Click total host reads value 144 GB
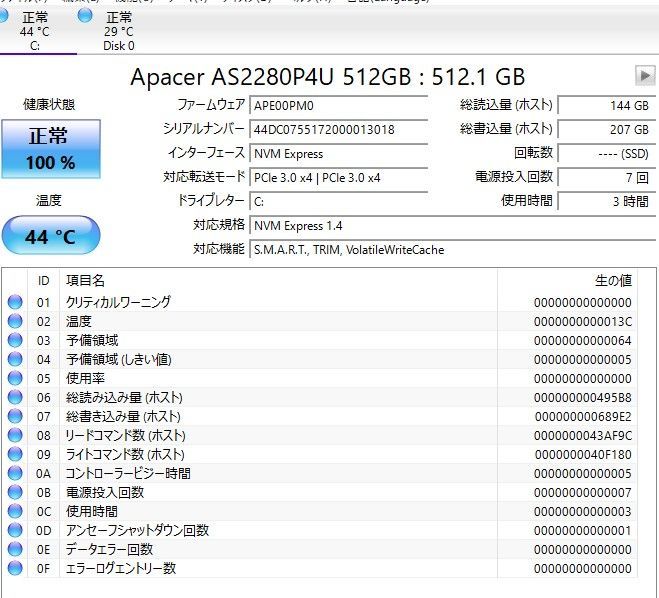The width and height of the screenshot is (659, 598). point(606,105)
